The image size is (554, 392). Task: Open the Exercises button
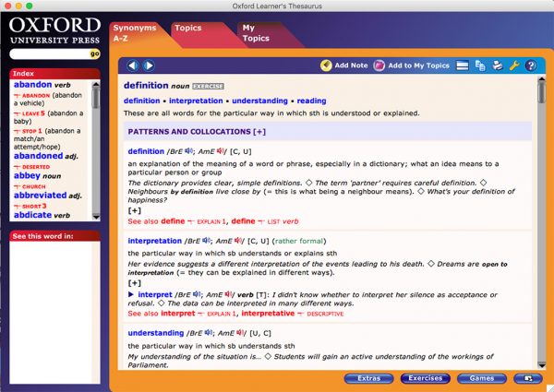click(425, 378)
